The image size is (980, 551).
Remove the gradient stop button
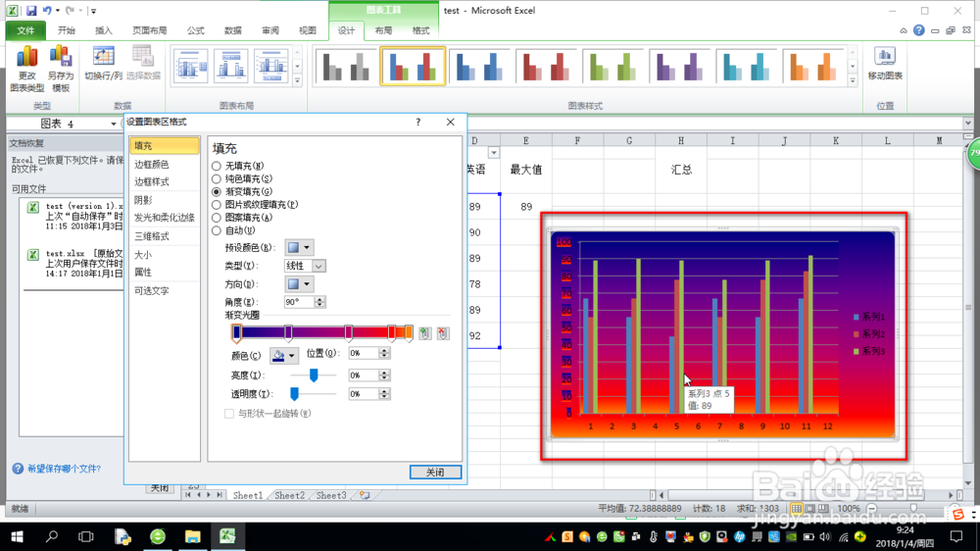pos(443,333)
